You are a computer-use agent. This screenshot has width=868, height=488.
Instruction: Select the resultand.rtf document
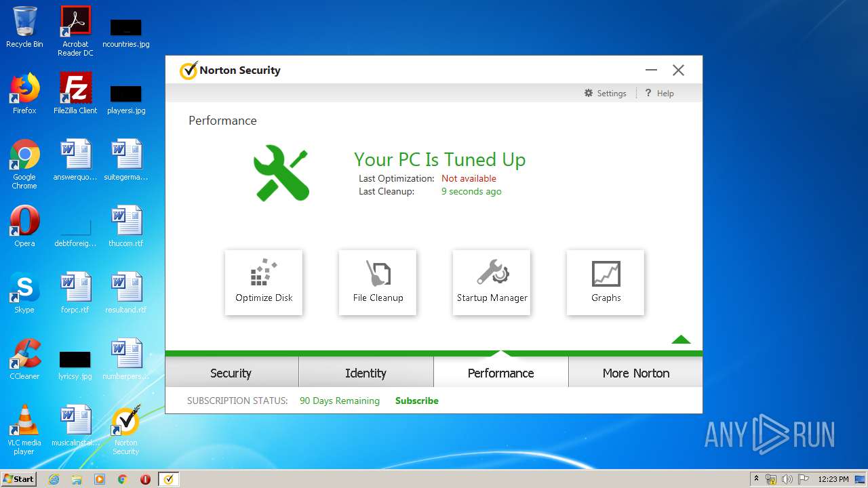(x=126, y=293)
